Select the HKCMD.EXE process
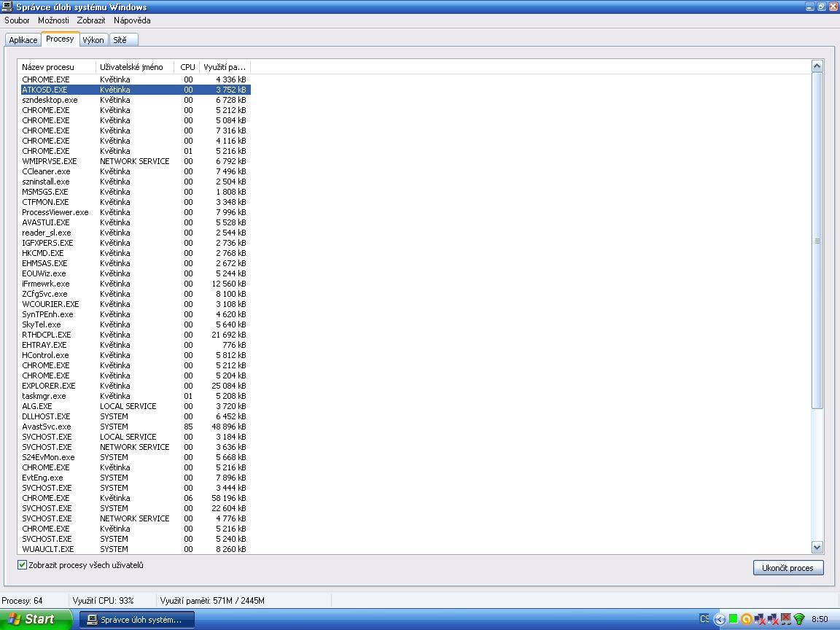The image size is (840, 630). (136, 253)
